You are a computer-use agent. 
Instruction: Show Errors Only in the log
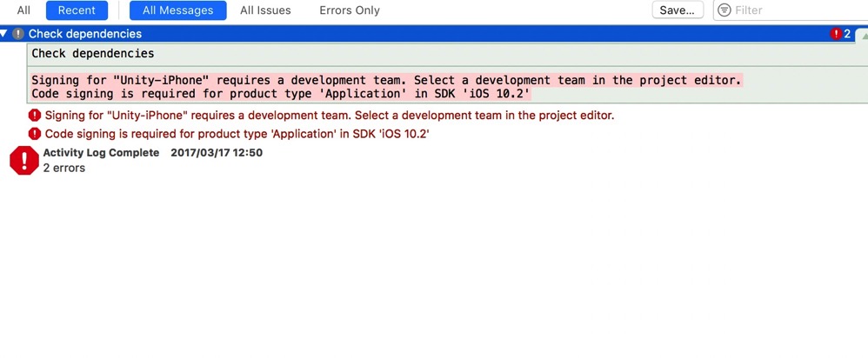coord(349,10)
